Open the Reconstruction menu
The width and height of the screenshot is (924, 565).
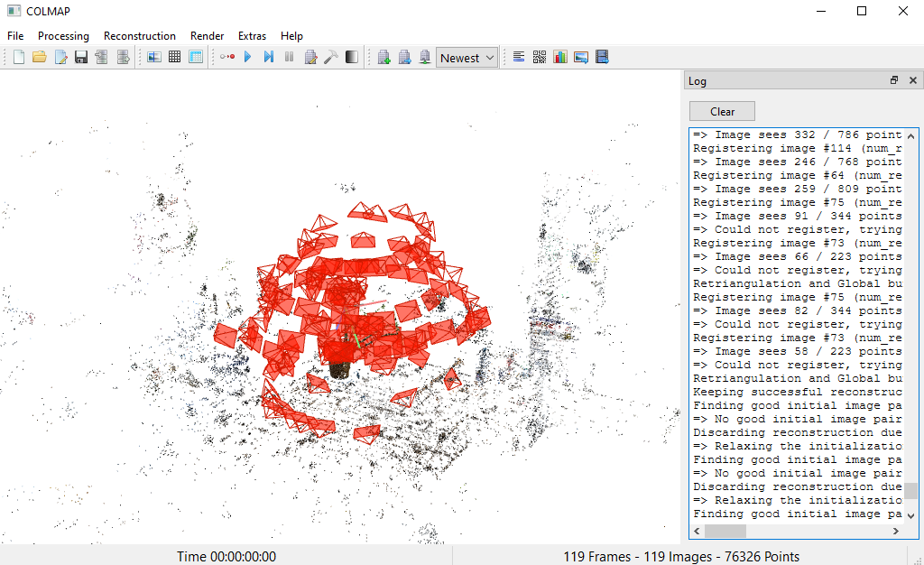pyautogui.click(x=140, y=36)
